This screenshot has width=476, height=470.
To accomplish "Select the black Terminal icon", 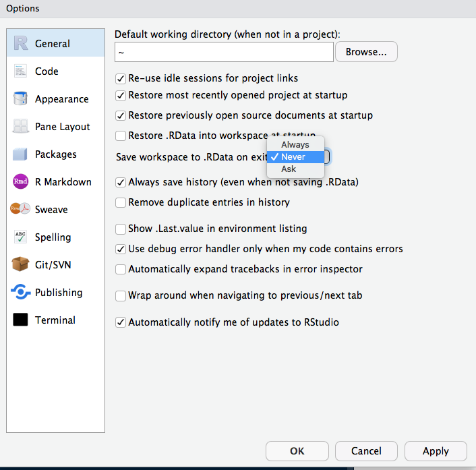I will [21, 320].
